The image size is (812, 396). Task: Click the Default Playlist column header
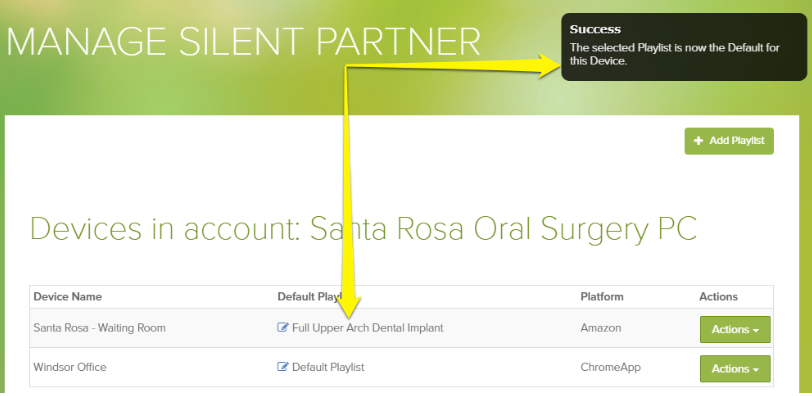coord(310,297)
